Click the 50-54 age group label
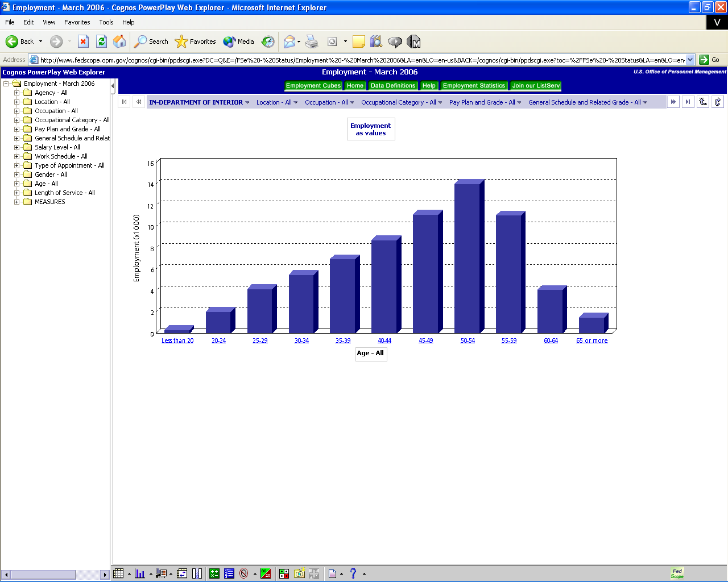Screen dimensions: 728x582 (468, 340)
